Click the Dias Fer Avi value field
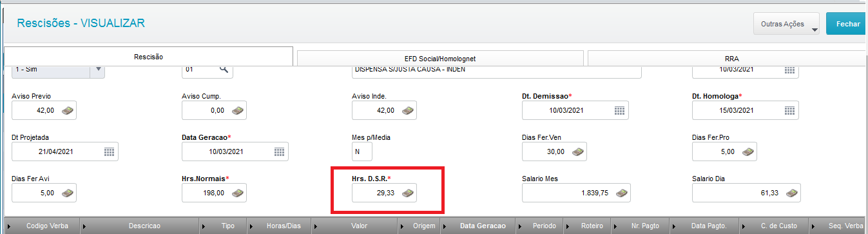 tap(44, 192)
